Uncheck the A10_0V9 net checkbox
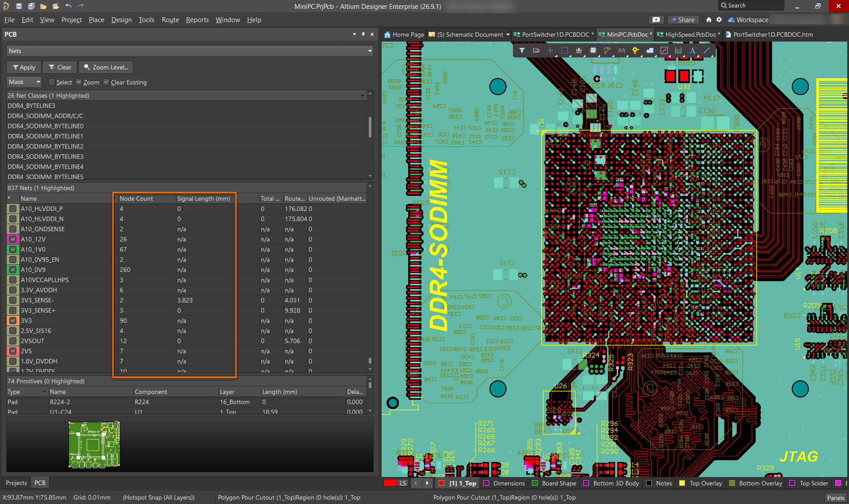Screen dimensions: 849x504 13,270
